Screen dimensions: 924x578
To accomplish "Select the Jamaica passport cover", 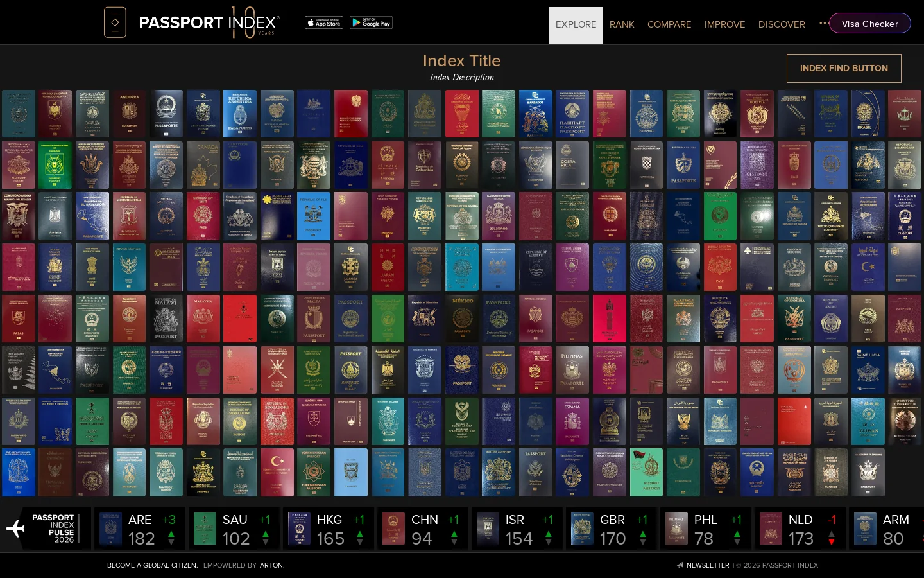I will click(x=351, y=267).
